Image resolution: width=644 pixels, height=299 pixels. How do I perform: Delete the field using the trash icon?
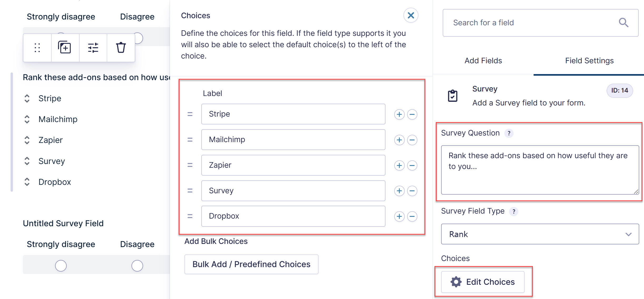pyautogui.click(x=121, y=48)
